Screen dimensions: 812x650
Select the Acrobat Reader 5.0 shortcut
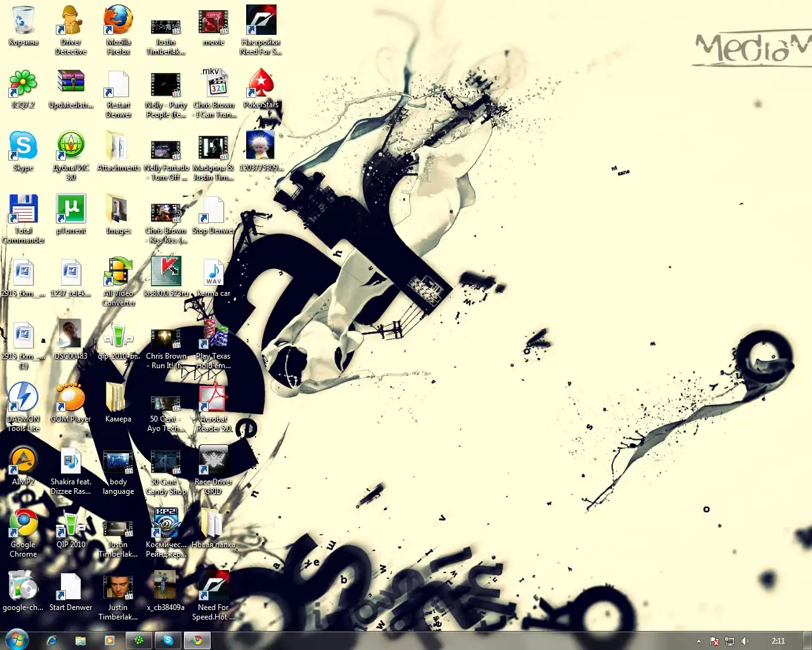213,400
